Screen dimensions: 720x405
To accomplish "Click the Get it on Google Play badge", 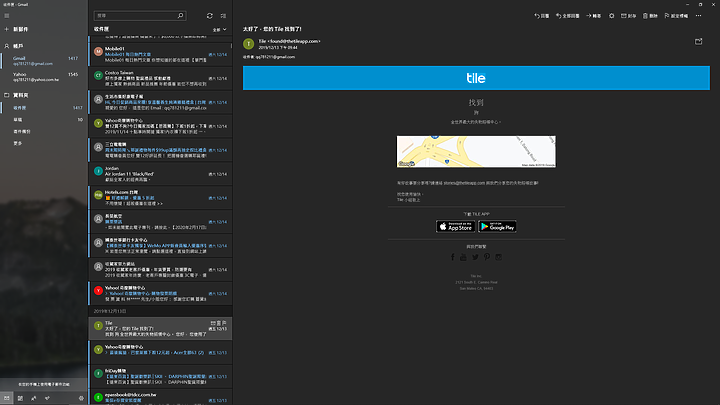I will tap(497, 226).
